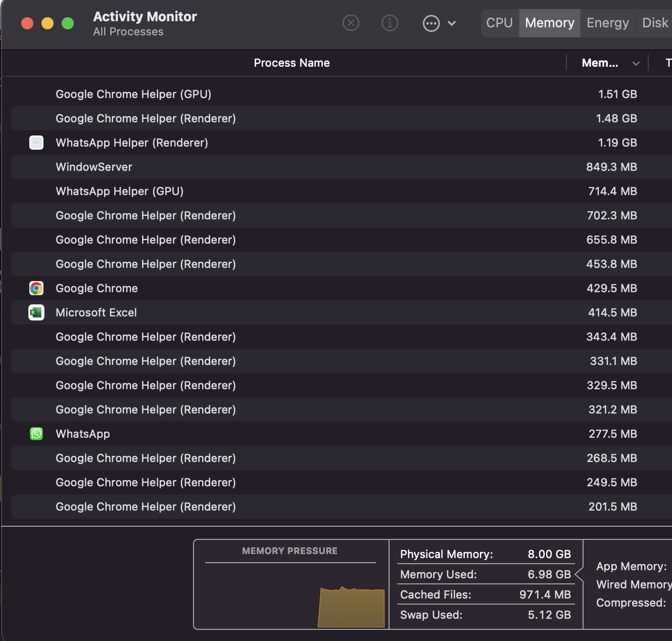Click the Mem... column header
The width and height of the screenshot is (672, 641).
click(600, 63)
